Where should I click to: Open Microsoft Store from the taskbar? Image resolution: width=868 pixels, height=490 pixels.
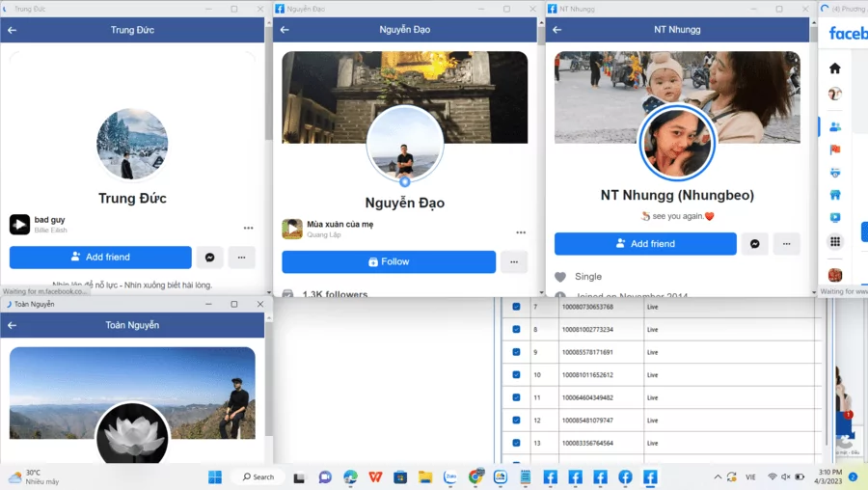point(400,477)
